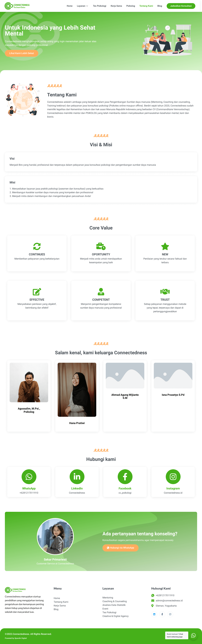
Task: Click the Hubungi via WhatsApp button
Action: click(x=120, y=548)
